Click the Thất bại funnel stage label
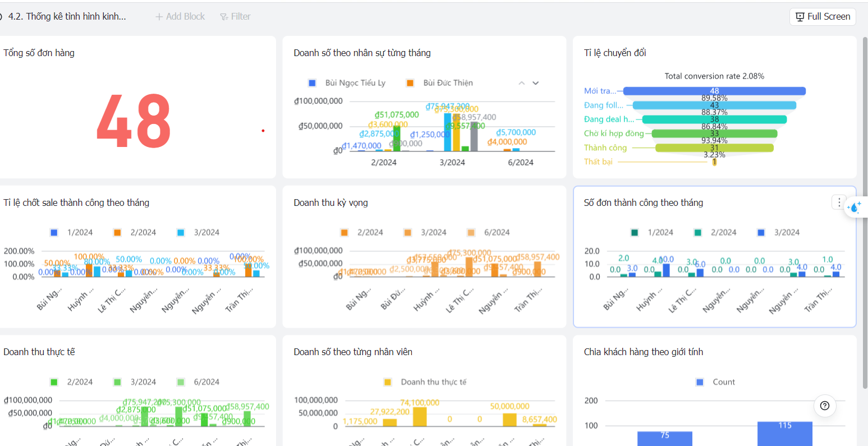This screenshot has width=868, height=446. coord(598,162)
